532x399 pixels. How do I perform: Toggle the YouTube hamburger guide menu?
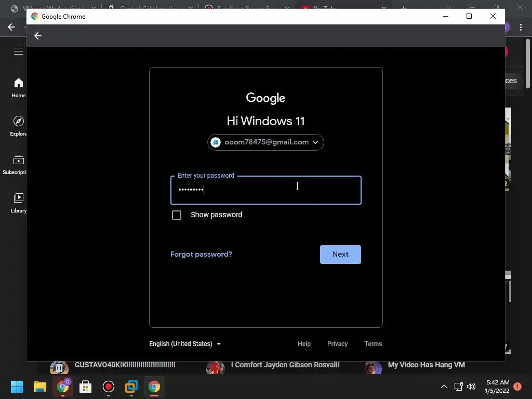(x=19, y=51)
